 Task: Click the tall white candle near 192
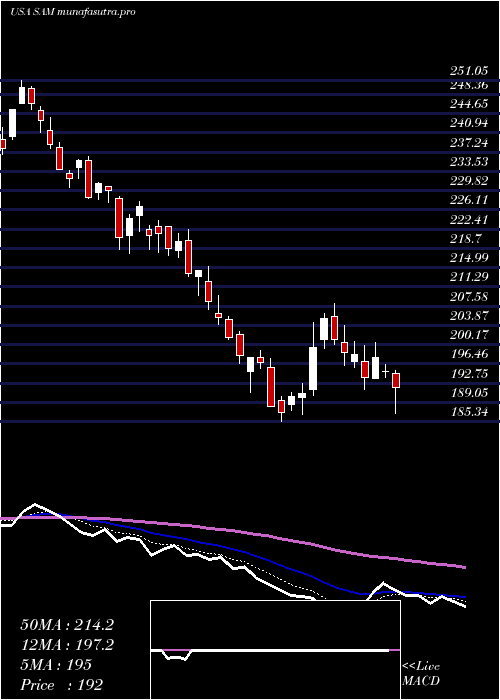313,368
